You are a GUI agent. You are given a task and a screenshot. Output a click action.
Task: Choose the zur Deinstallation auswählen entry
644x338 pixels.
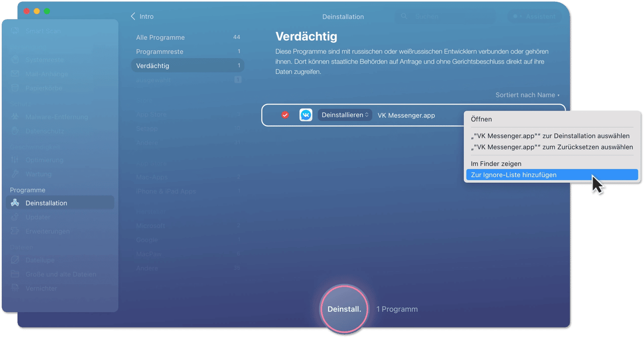coord(552,136)
